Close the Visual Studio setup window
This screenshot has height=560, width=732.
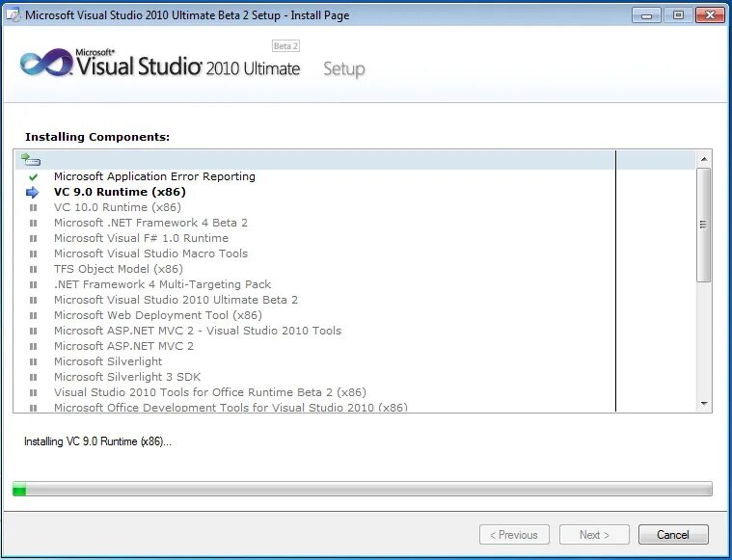click(710, 15)
